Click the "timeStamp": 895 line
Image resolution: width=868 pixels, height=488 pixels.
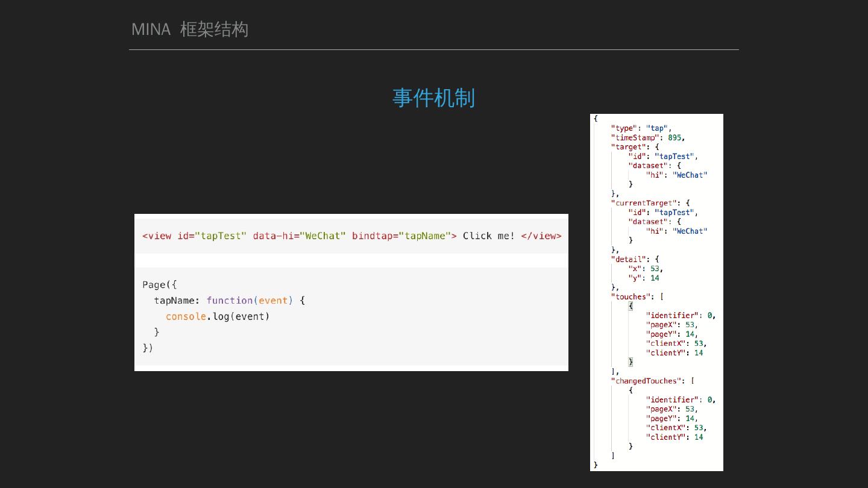pyautogui.click(x=648, y=137)
